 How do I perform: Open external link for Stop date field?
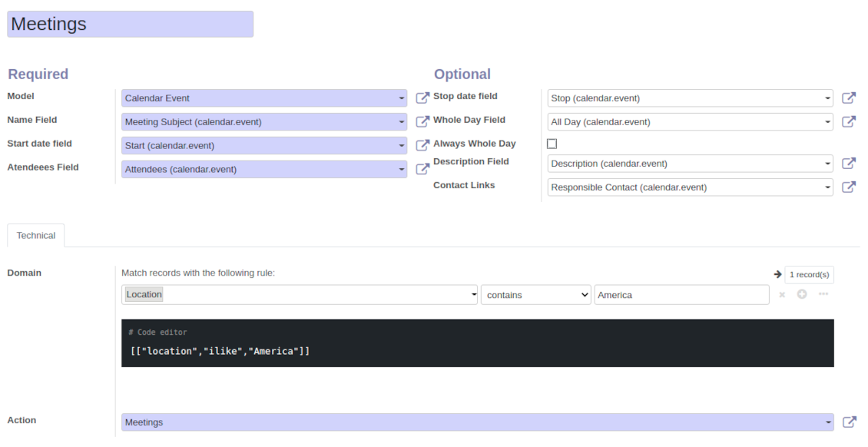[848, 98]
